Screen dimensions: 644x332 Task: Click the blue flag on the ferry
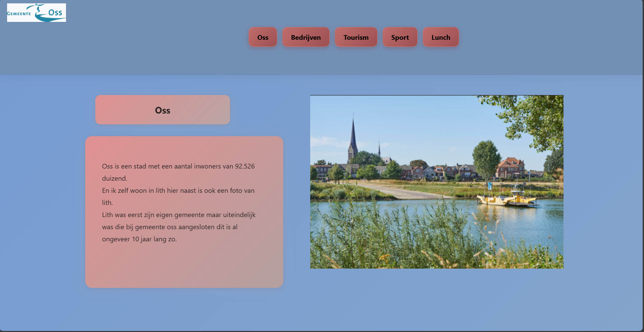pos(490,185)
